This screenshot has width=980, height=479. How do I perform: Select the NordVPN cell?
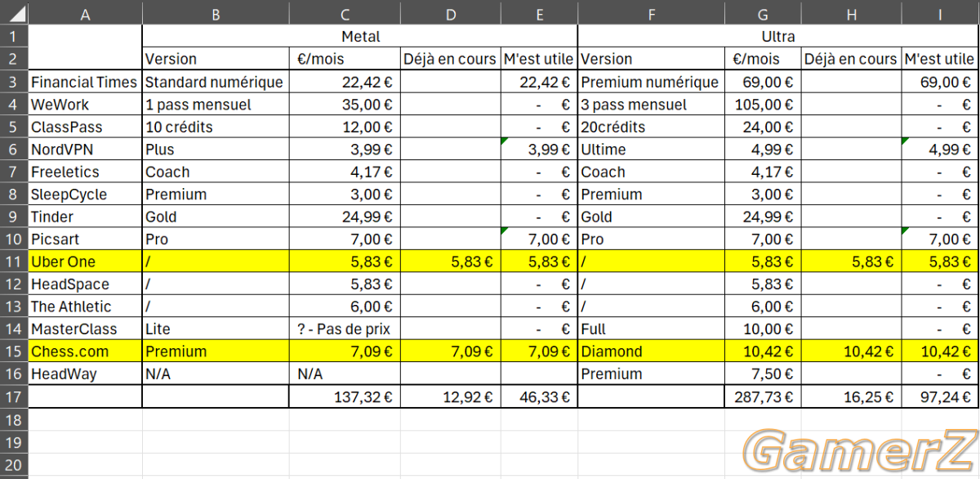tap(85, 150)
